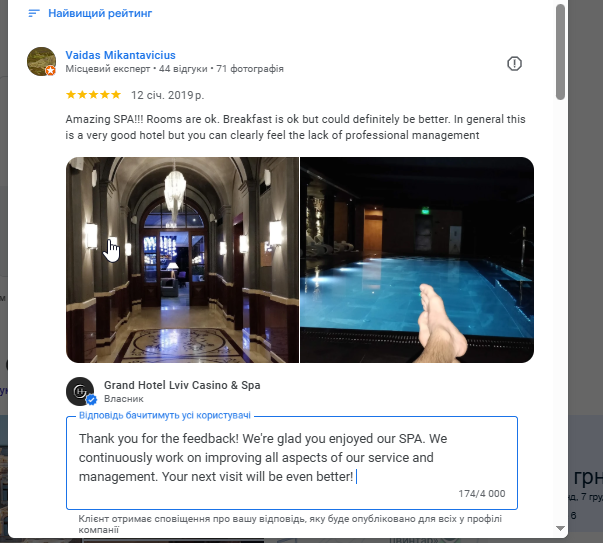
Task: Click the Власник owner label
Action: pyautogui.click(x=123, y=399)
